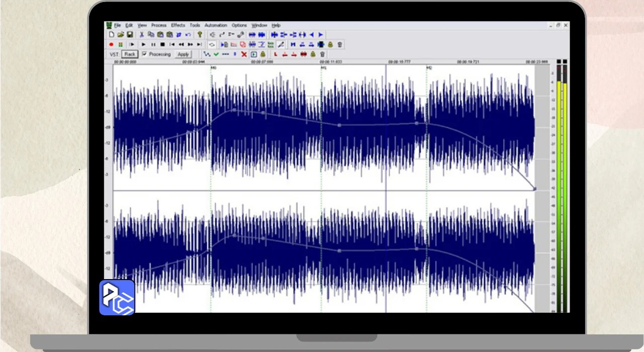
Task: Start recording with the red record button
Action: (112, 44)
